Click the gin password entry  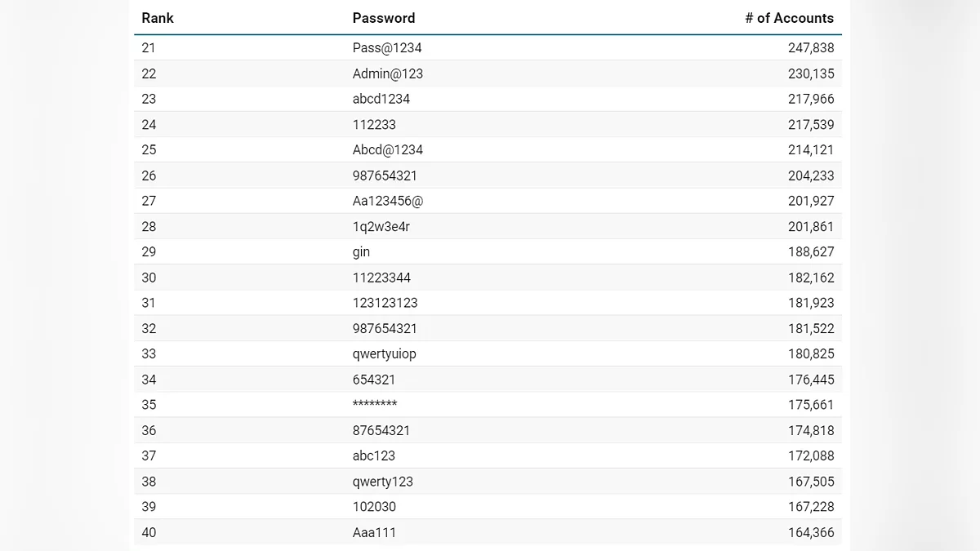click(361, 252)
